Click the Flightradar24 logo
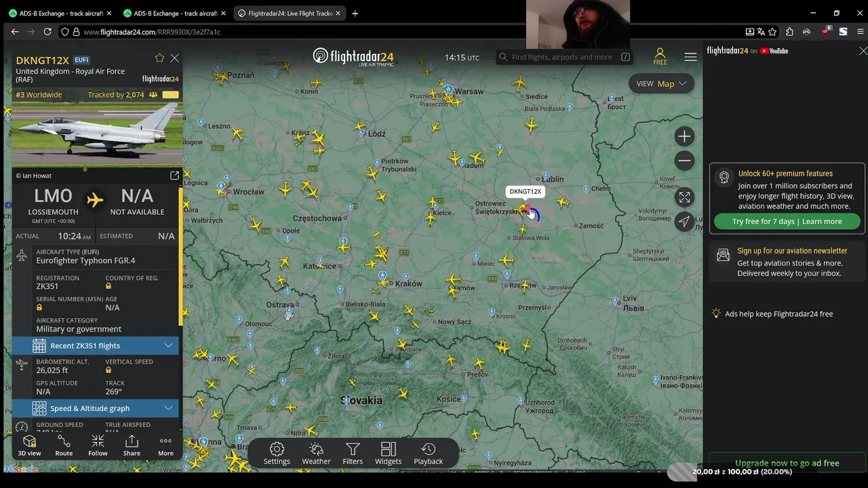The image size is (868, 488). click(x=353, y=57)
